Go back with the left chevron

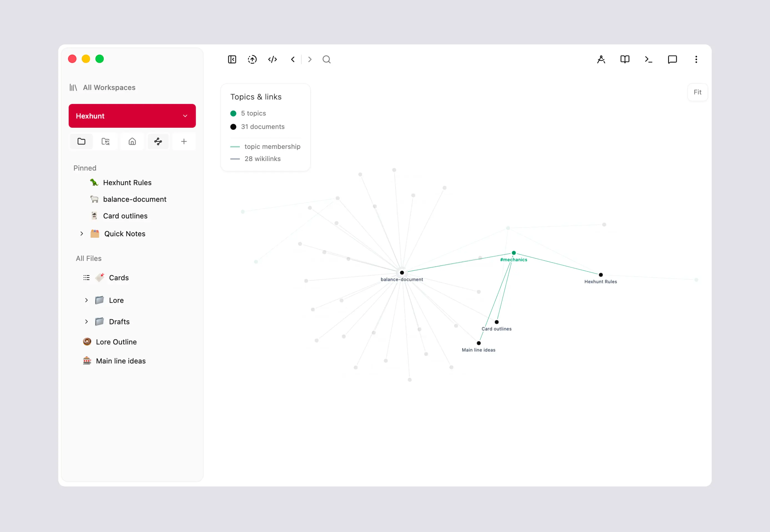tap(293, 59)
